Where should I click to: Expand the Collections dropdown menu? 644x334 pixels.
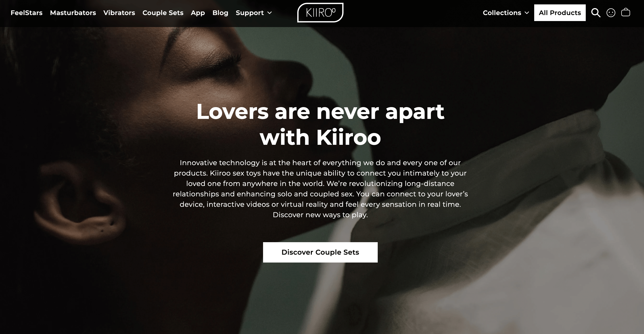(x=506, y=13)
